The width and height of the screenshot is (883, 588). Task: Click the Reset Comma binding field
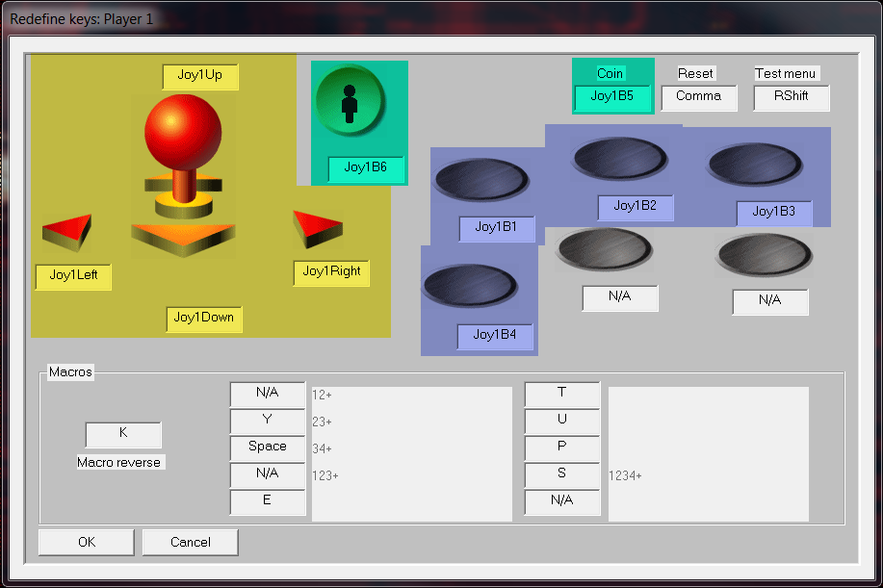tap(699, 97)
